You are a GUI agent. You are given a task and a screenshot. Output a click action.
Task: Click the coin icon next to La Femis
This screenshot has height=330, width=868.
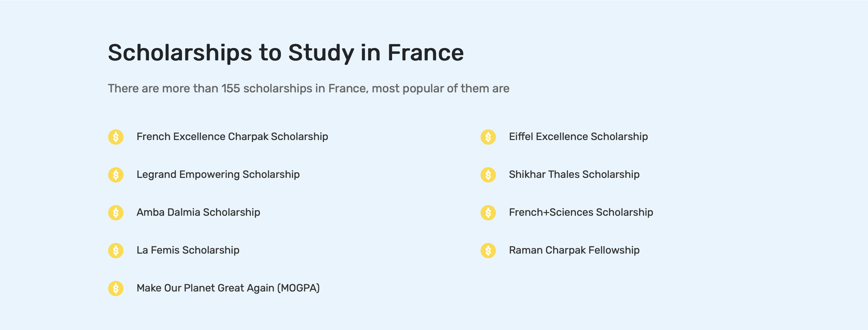pyautogui.click(x=116, y=251)
